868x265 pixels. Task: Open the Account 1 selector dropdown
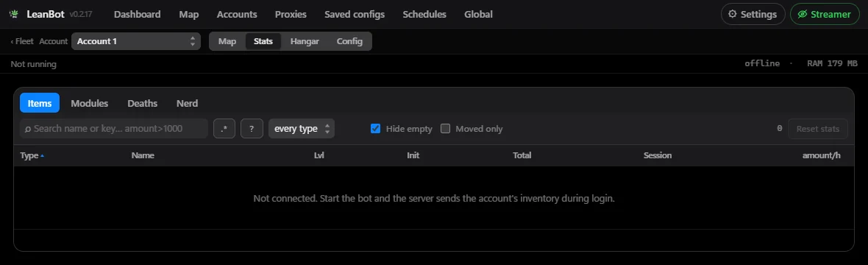(136, 41)
